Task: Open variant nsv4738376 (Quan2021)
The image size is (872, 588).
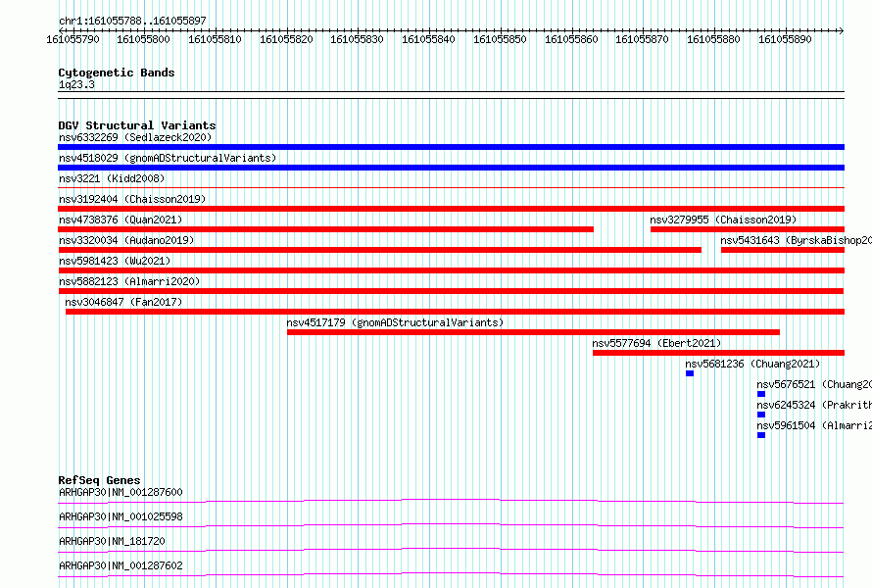Action: pos(121,220)
